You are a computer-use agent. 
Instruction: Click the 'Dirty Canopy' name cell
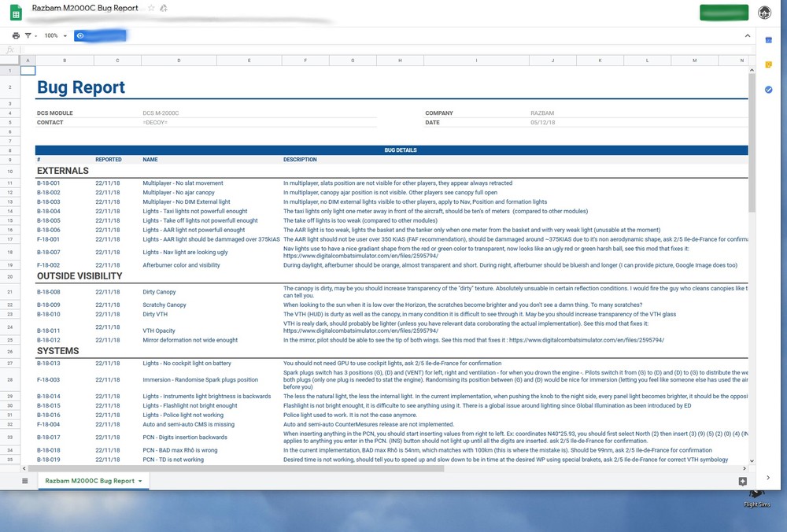tap(159, 292)
